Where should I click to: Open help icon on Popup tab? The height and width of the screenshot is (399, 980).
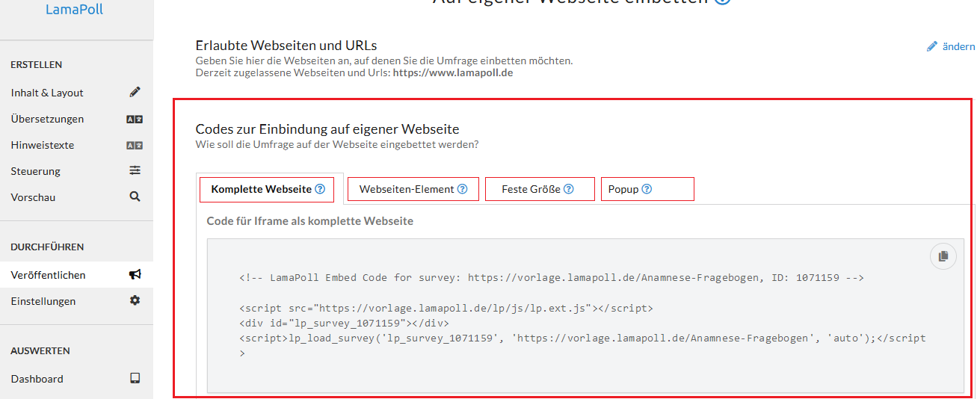pos(647,189)
